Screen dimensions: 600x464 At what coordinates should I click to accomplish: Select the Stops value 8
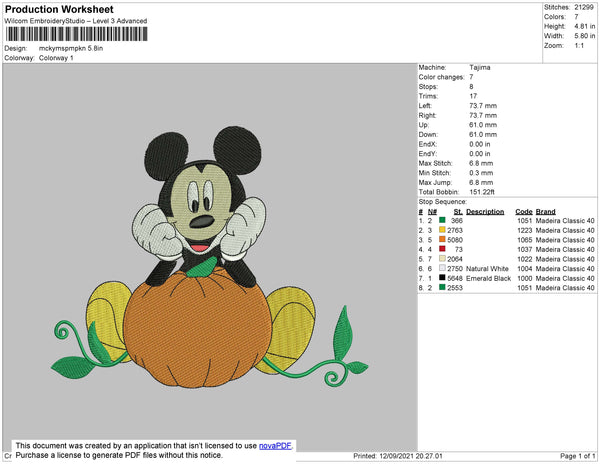[471, 86]
